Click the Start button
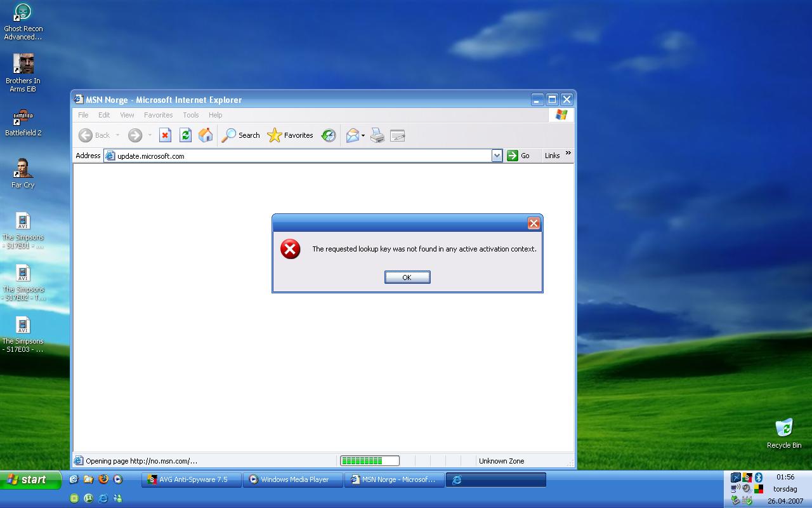This screenshot has height=508, width=812. (30, 479)
